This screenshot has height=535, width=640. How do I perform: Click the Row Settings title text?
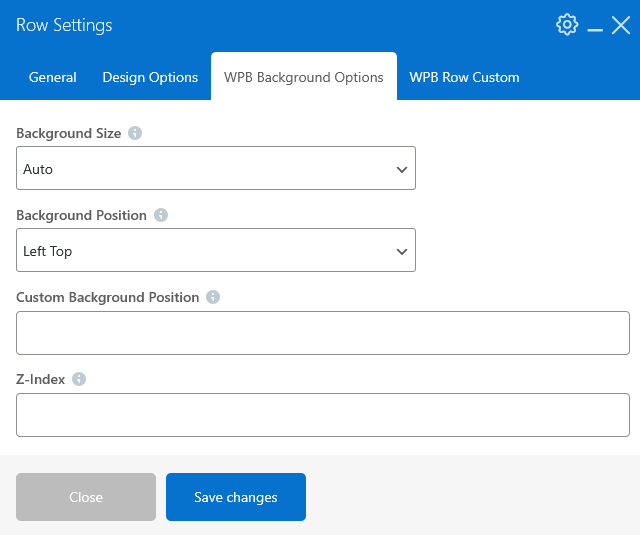64,25
